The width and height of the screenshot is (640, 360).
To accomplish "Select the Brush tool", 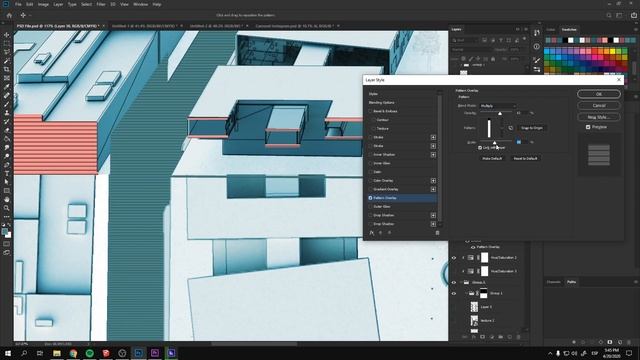I will [7, 104].
